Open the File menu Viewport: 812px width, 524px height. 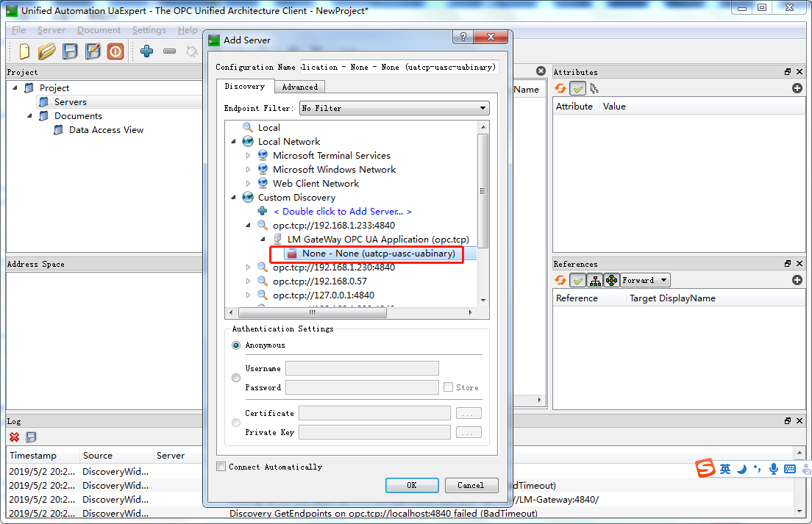tap(18, 30)
